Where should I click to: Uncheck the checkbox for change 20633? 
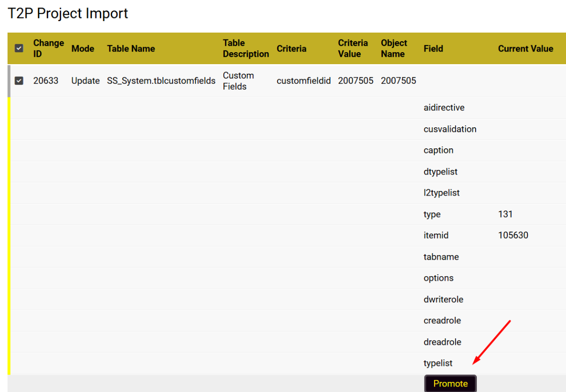click(x=19, y=80)
